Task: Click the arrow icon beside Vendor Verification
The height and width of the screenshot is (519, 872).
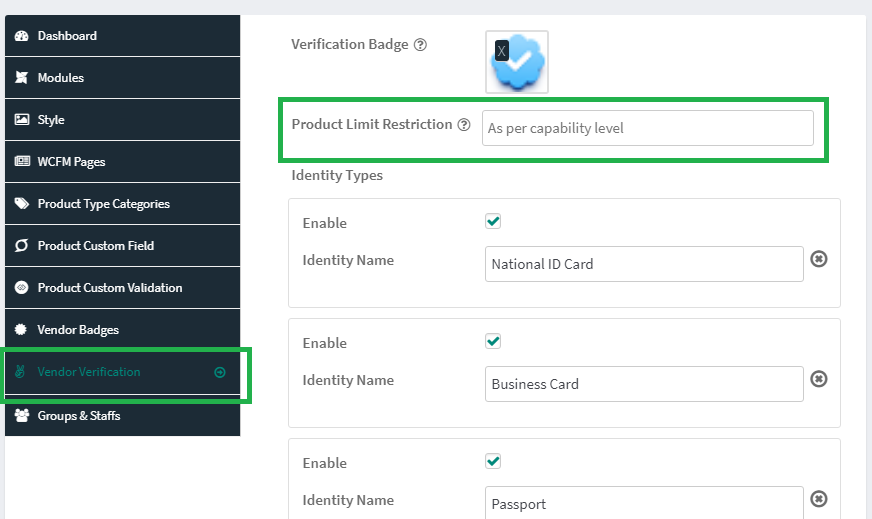Action: pos(220,372)
